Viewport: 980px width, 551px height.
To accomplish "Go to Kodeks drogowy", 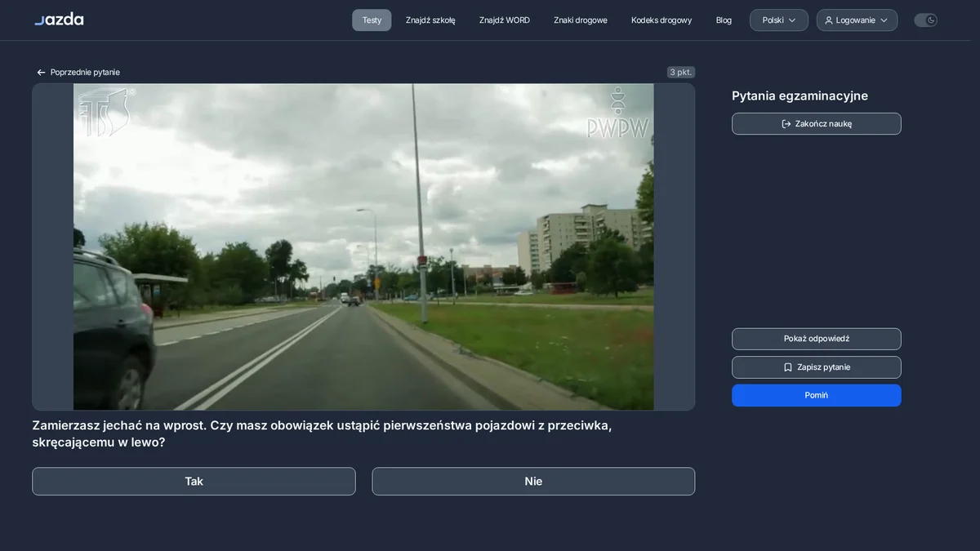I will 661,20.
